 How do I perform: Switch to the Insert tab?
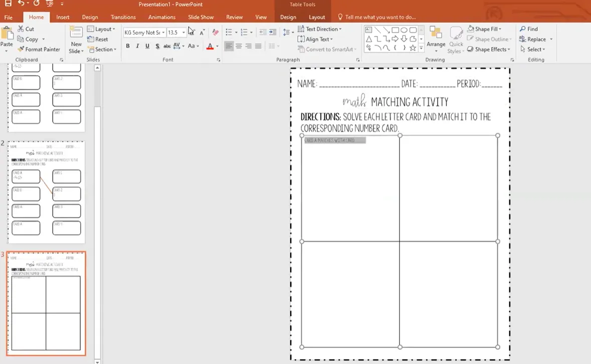click(63, 17)
